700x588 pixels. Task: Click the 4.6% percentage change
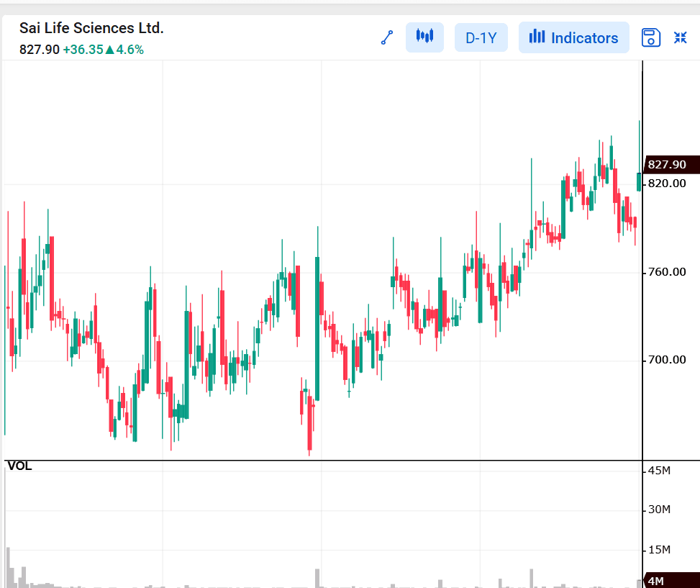pos(130,50)
